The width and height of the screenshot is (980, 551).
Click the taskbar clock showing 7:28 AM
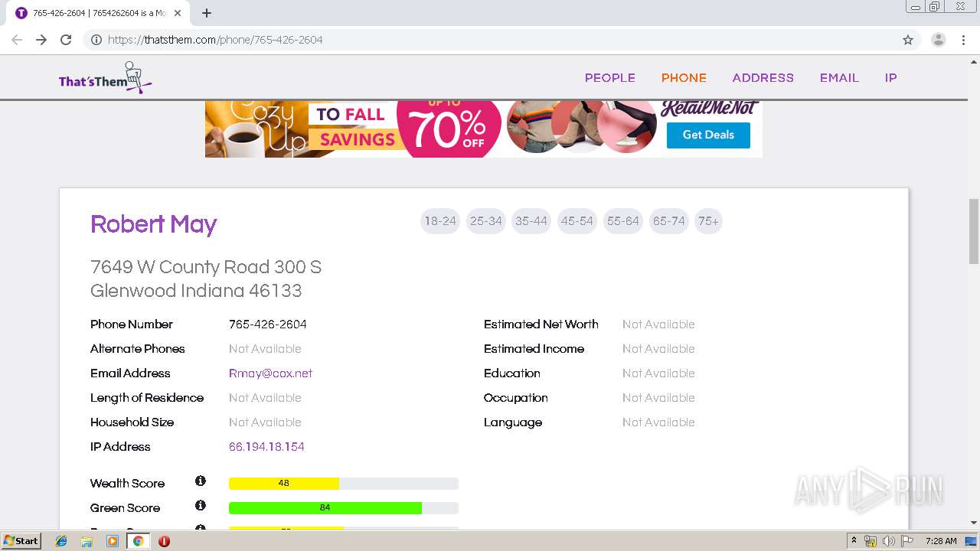click(941, 541)
